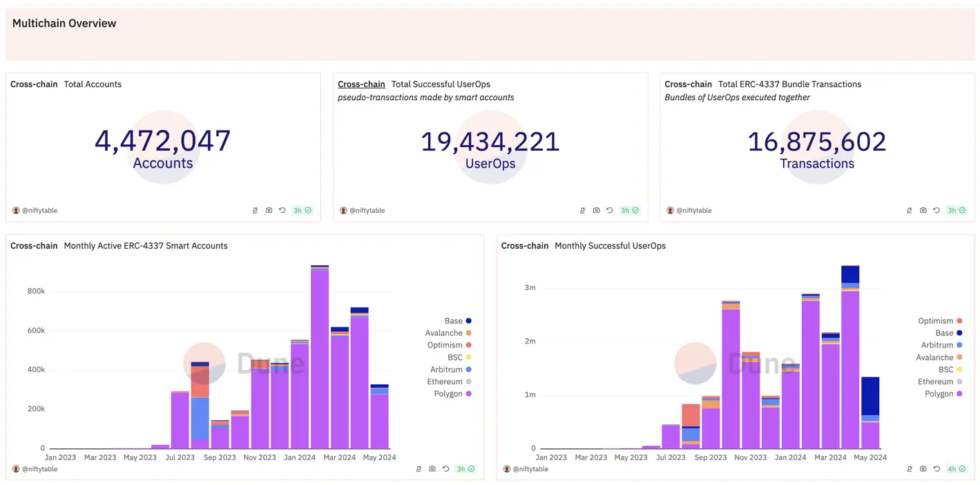Hide Optimism series in Monthly Successful UserOps legend
The width and height of the screenshot is (980, 485).
(x=935, y=321)
